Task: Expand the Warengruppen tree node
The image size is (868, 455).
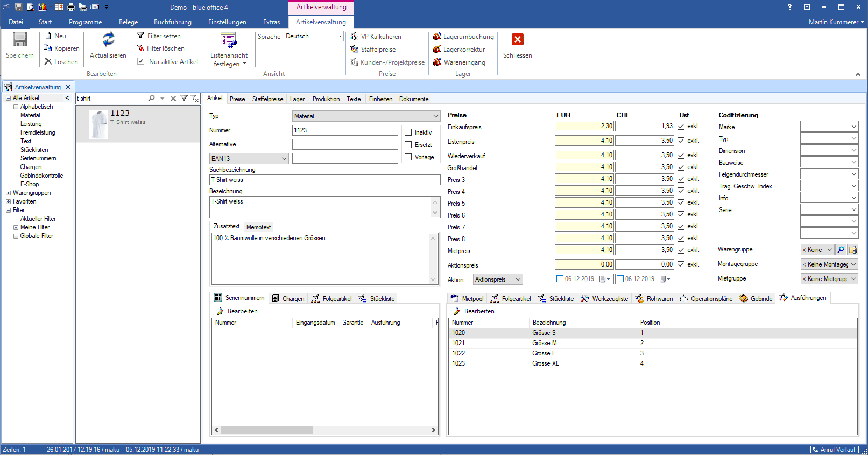Action: tap(8, 193)
